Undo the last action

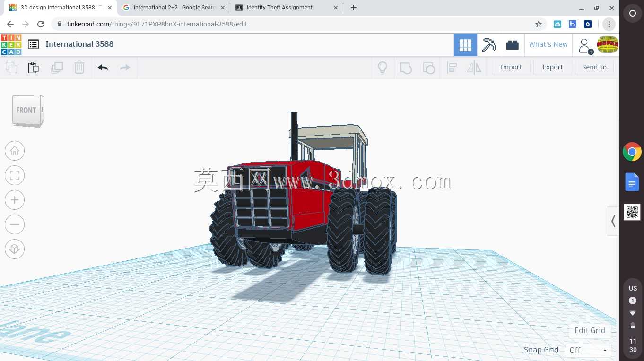[x=103, y=68]
